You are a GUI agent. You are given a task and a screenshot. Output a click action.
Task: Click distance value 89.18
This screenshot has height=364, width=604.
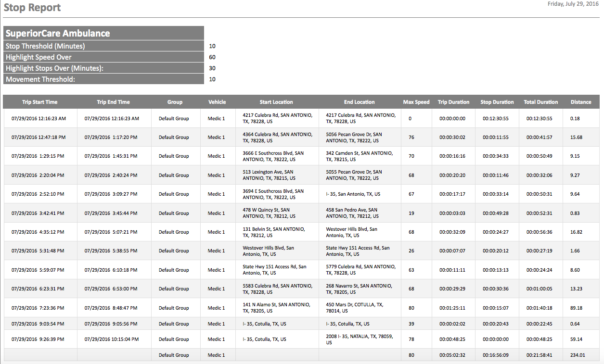tap(576, 308)
